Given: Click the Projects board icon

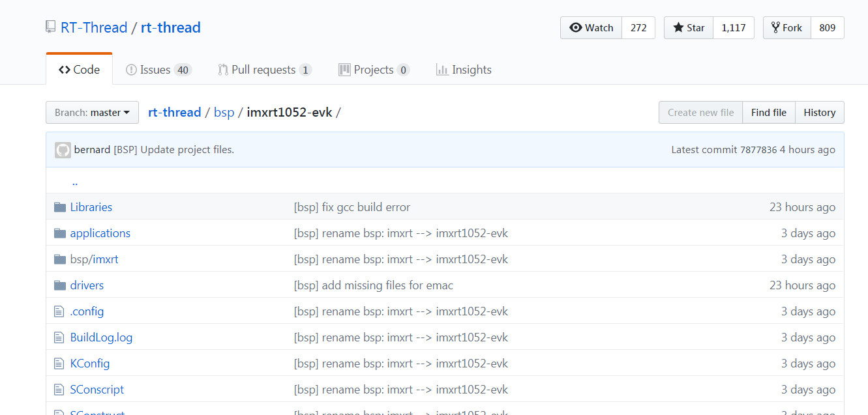Looking at the screenshot, I should (344, 70).
